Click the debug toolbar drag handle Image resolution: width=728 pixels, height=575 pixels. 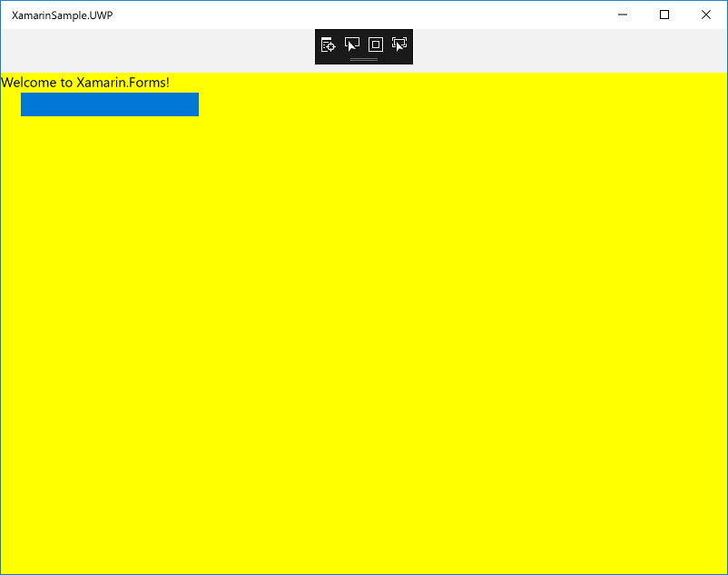[364, 59]
